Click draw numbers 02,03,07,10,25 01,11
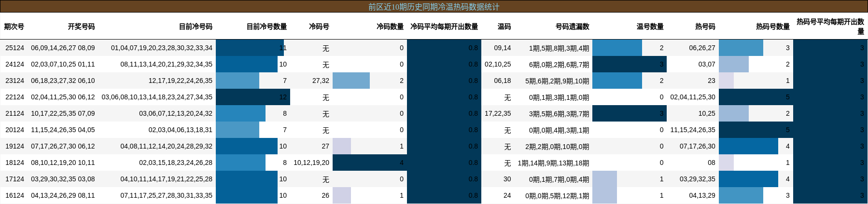The width and height of the screenshot is (868, 204). tap(63, 64)
